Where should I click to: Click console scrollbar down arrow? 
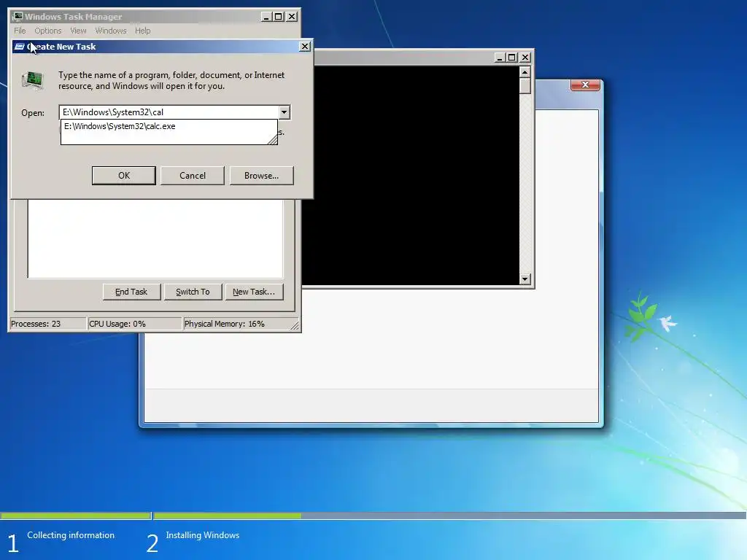525,279
